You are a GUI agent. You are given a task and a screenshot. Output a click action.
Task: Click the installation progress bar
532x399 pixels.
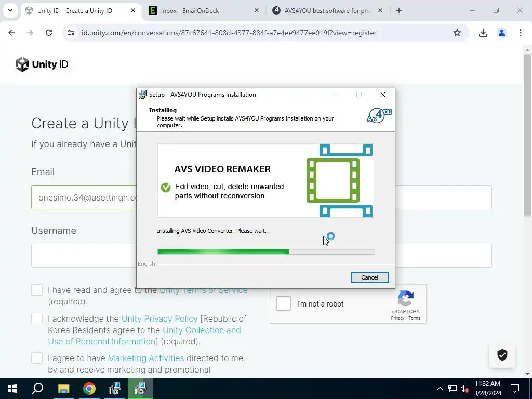coord(265,252)
